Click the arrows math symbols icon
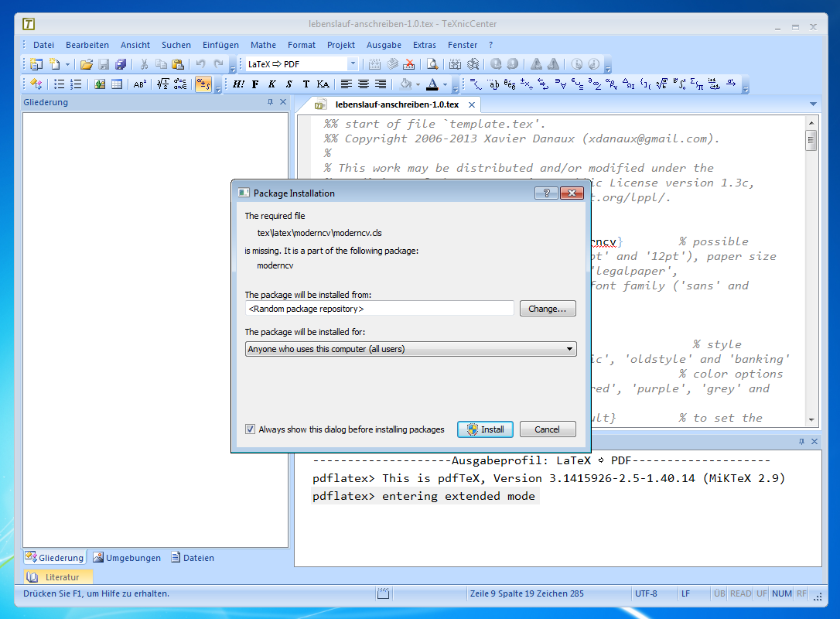Viewport: 840px width, 619px height. [543, 84]
